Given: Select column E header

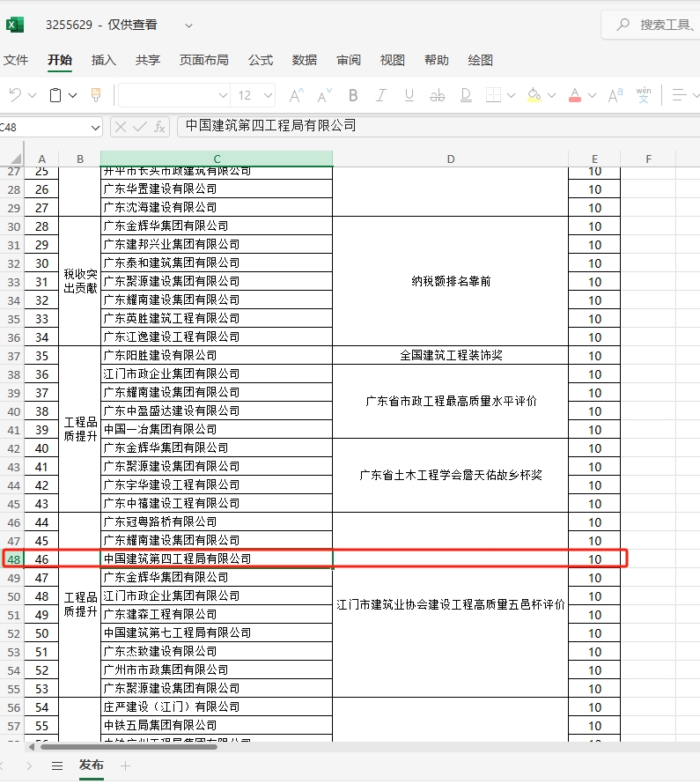Looking at the screenshot, I should [594, 159].
